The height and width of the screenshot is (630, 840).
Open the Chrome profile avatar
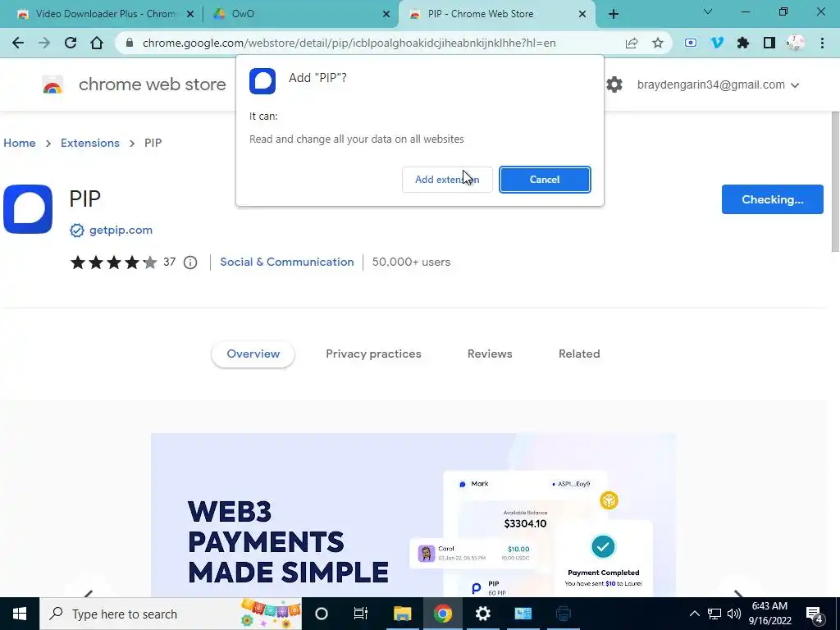(796, 43)
